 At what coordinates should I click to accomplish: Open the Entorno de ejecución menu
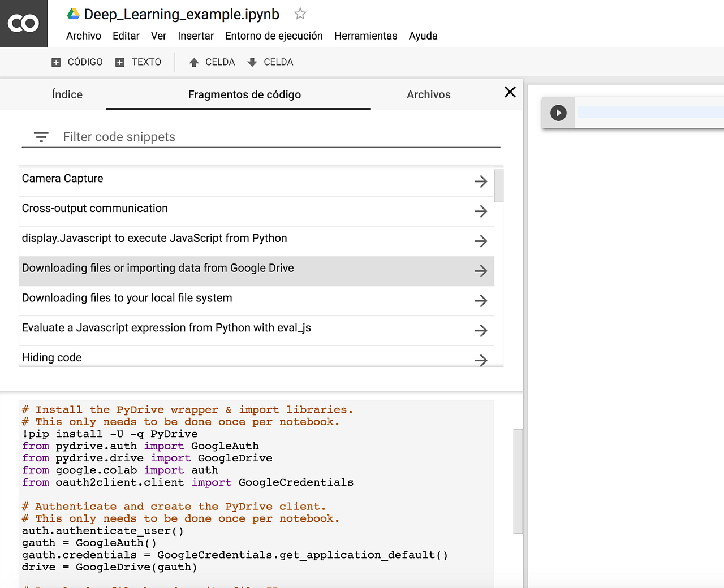coord(274,36)
